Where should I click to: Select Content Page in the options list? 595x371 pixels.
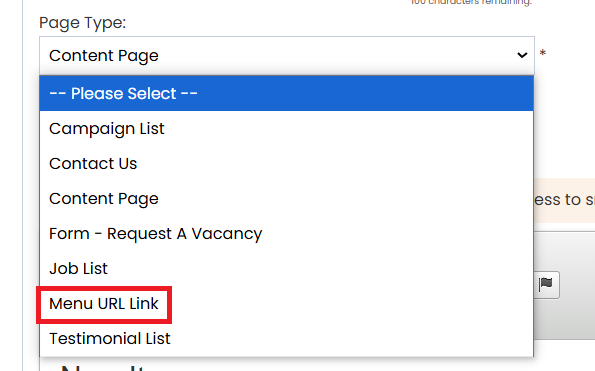coord(286,198)
